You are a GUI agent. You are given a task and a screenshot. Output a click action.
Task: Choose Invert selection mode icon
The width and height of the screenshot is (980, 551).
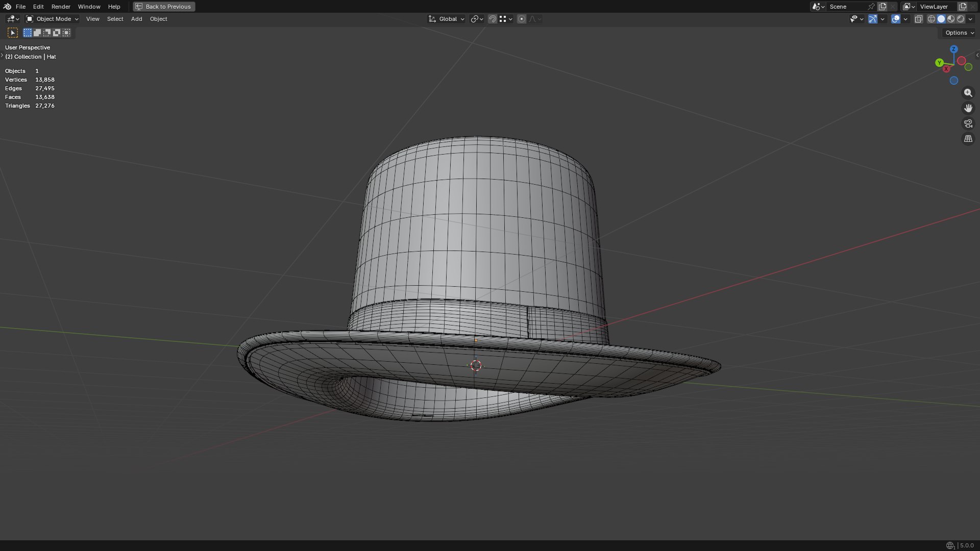pos(57,33)
